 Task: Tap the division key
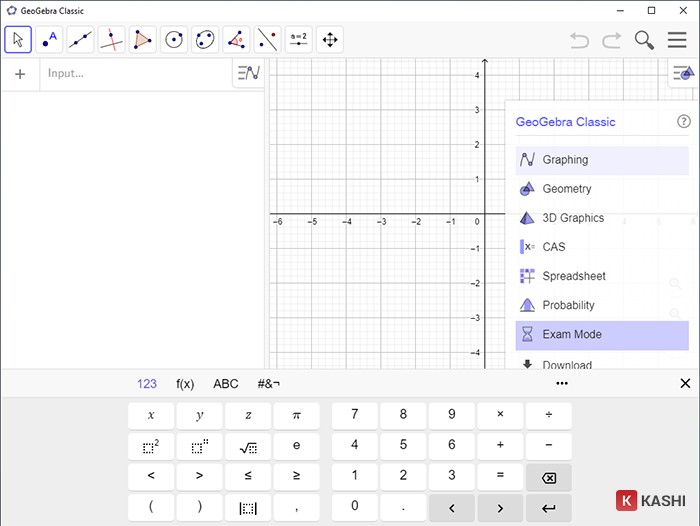point(549,415)
